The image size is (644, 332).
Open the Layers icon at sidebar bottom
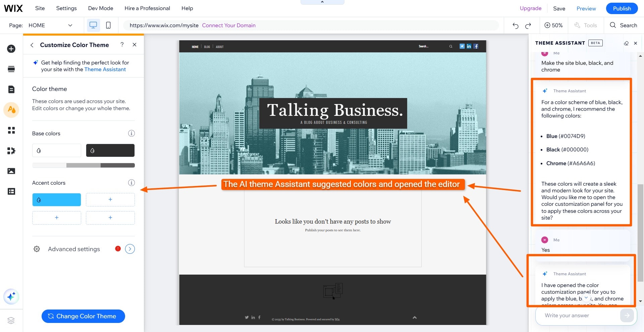11,320
